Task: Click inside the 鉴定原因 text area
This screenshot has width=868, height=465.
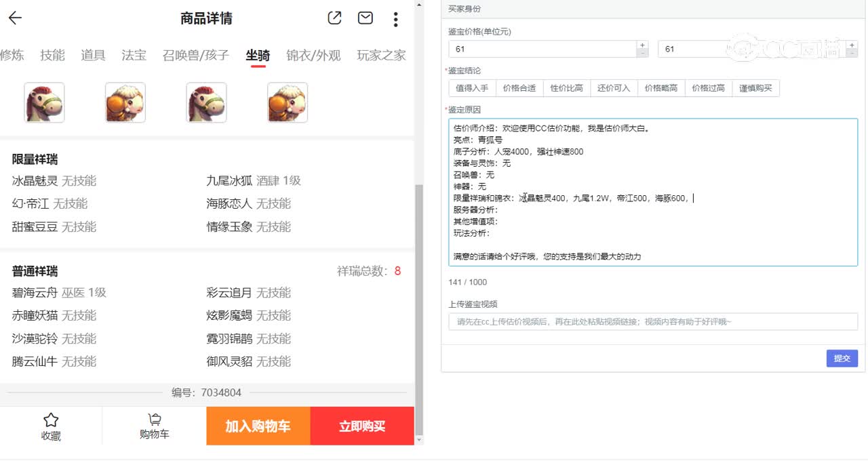Action: 651,192
